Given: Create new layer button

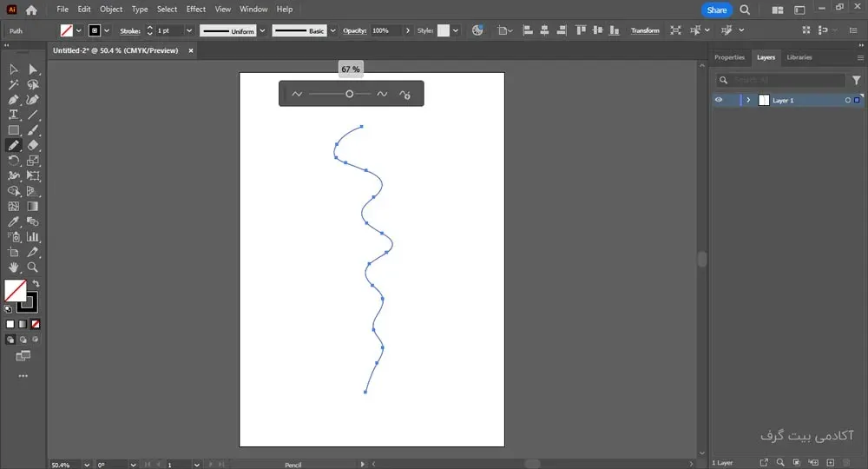Looking at the screenshot, I should point(831,462).
